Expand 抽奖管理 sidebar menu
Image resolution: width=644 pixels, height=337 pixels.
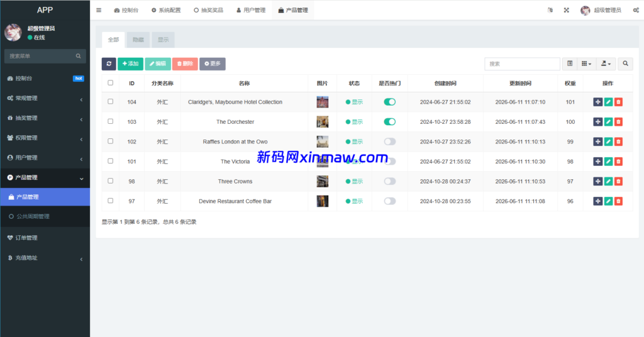coord(45,118)
